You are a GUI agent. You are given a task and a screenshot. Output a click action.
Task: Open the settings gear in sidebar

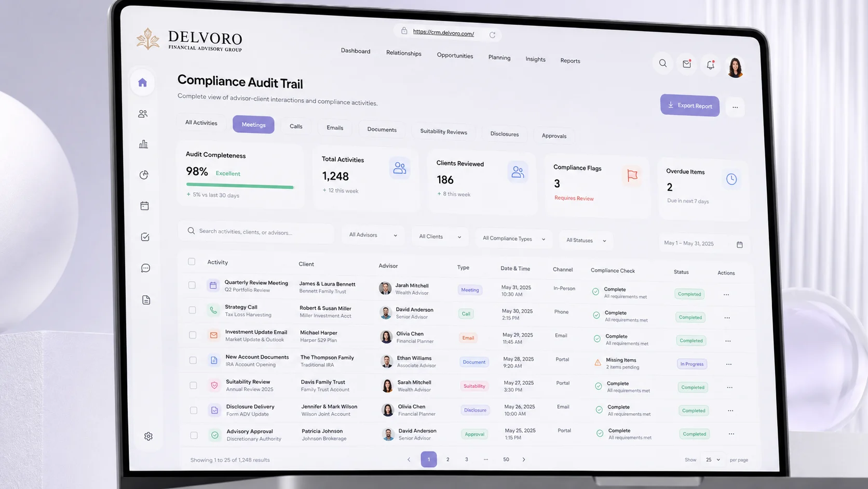(148, 437)
